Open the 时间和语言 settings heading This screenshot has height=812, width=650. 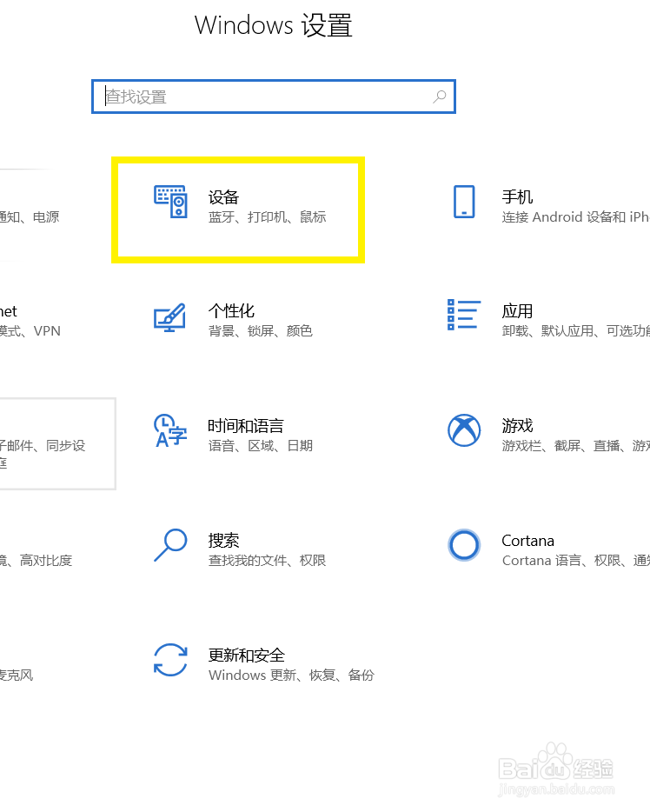pos(246,426)
